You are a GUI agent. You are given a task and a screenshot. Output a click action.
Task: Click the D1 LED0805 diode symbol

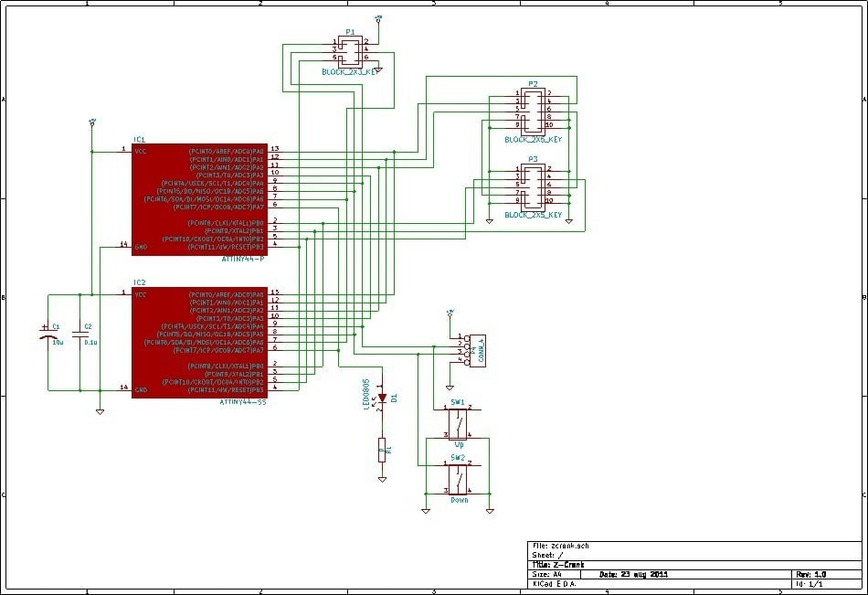383,398
